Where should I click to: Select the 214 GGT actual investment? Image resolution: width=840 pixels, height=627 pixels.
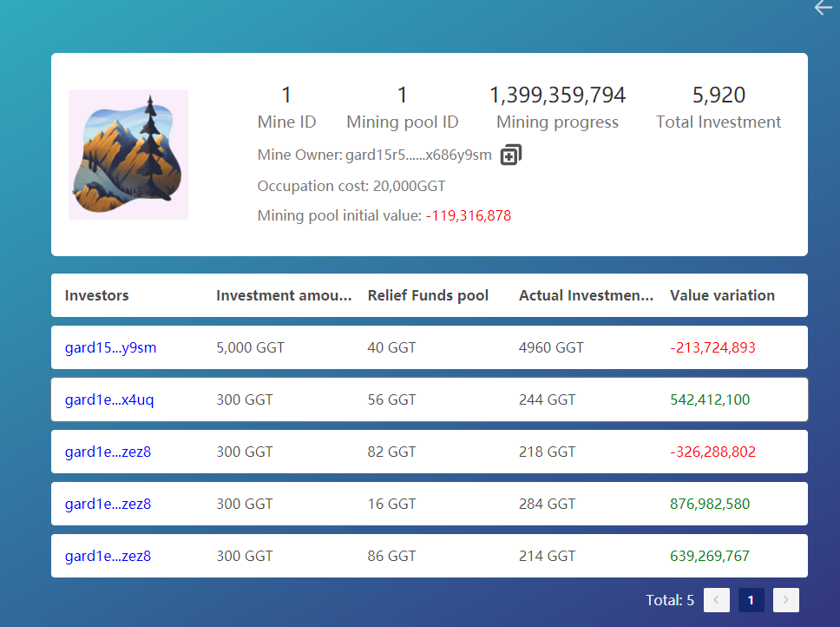[547, 556]
